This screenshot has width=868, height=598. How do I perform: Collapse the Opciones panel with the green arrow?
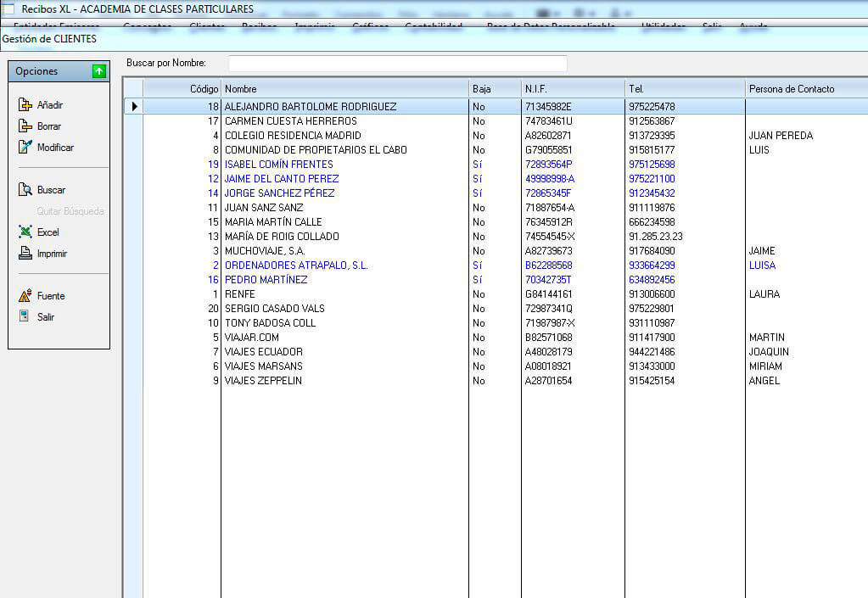click(98, 71)
